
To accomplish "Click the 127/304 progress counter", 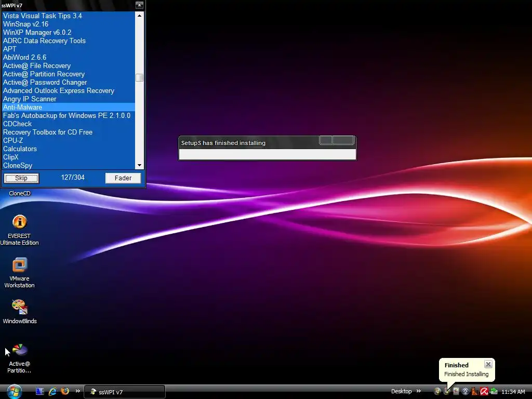I will click(73, 178).
